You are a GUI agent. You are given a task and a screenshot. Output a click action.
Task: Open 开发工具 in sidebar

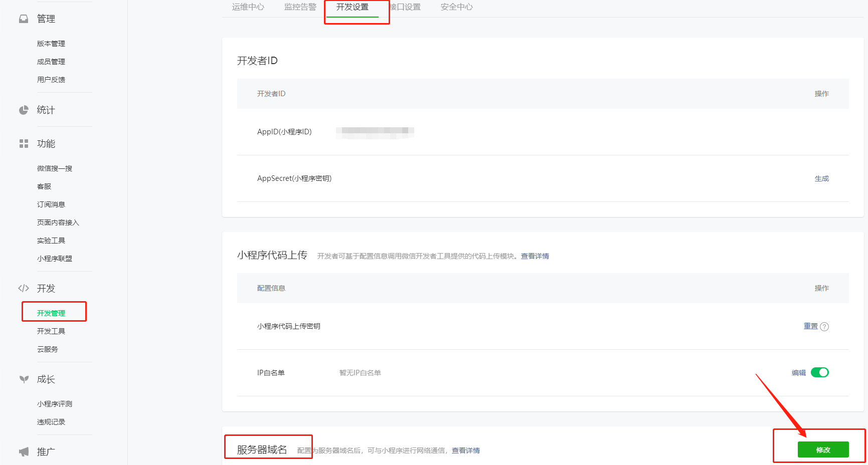[51, 331]
